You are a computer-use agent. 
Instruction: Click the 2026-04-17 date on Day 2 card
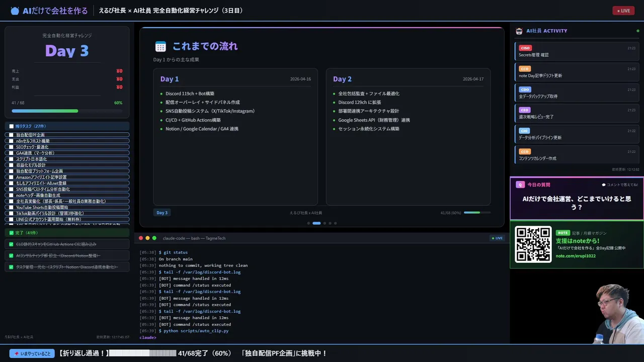(x=473, y=79)
